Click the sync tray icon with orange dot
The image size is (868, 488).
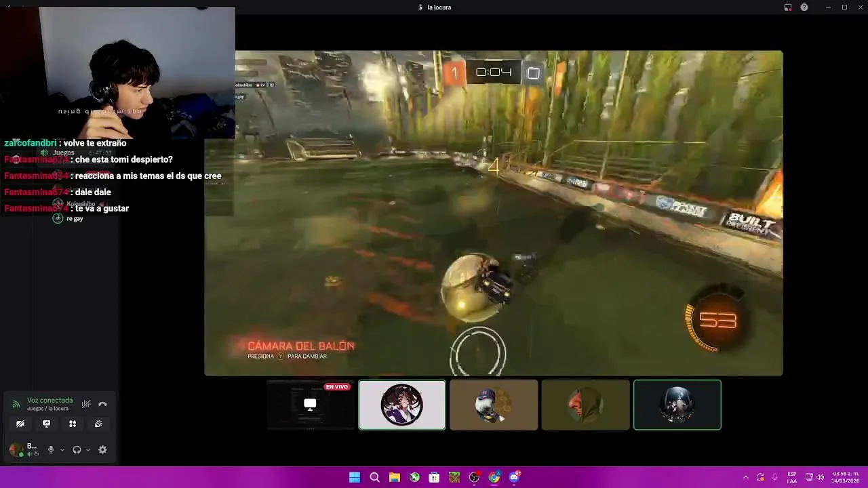click(x=760, y=477)
